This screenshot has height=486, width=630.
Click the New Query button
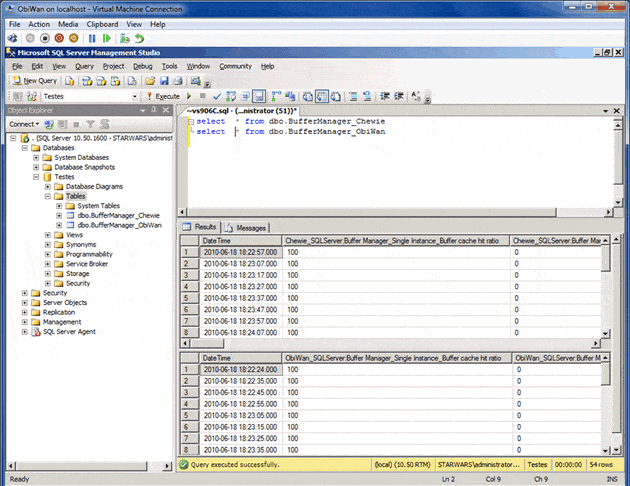tap(35, 81)
